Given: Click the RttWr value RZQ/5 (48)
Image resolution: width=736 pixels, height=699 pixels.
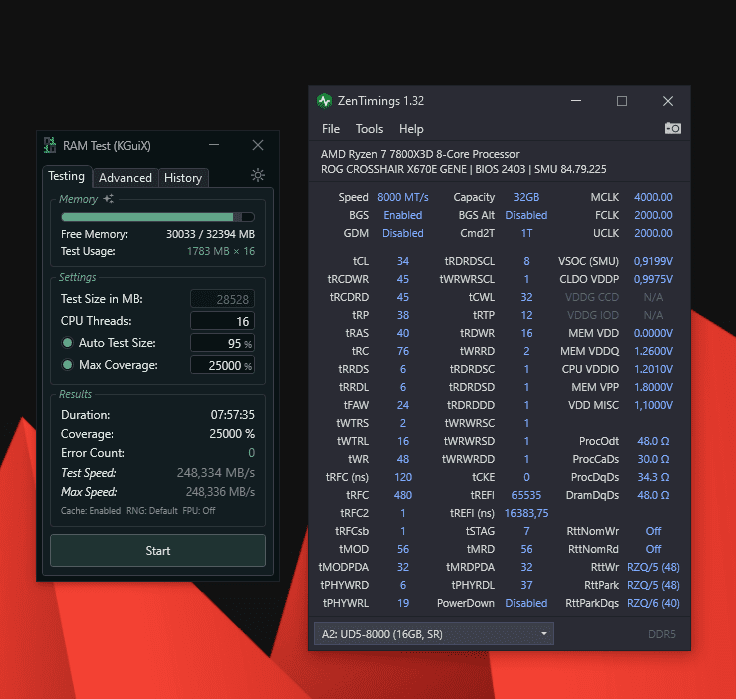Looking at the screenshot, I should tap(653, 567).
